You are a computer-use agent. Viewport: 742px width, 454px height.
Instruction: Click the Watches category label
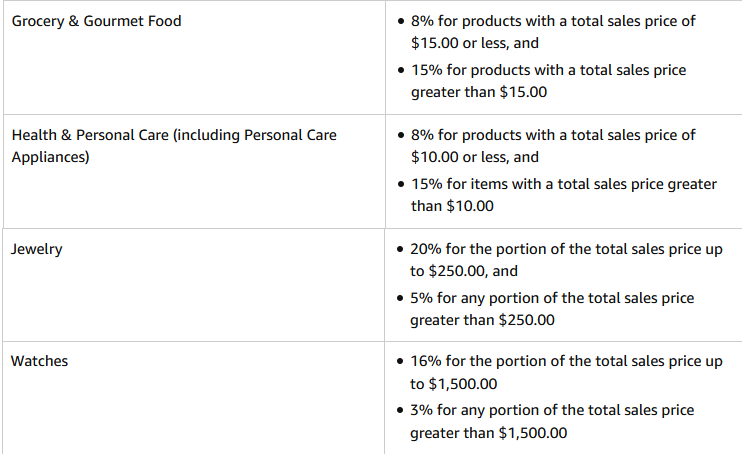click(x=39, y=361)
